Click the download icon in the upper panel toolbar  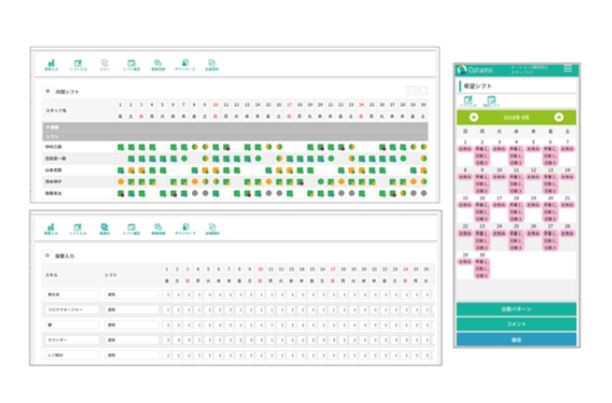click(x=184, y=62)
